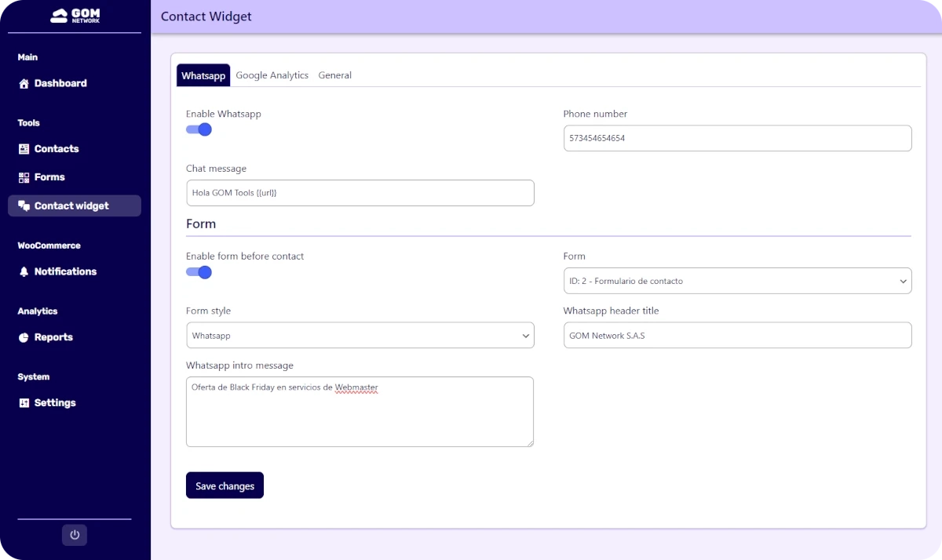Focus the Chat message text field

360,193
